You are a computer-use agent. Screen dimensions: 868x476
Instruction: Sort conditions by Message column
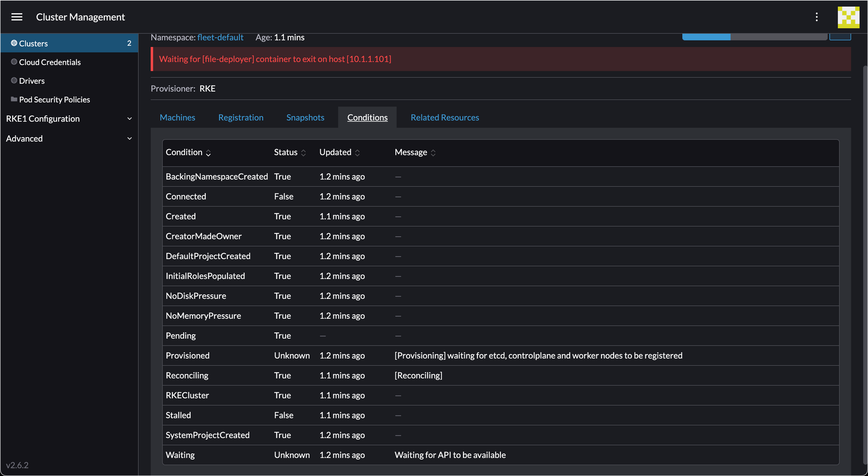433,153
